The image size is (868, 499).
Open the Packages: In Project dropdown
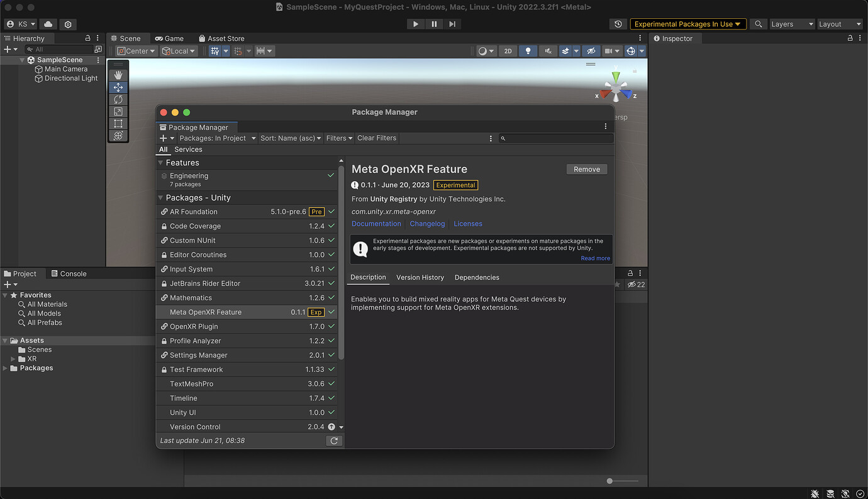pos(216,138)
